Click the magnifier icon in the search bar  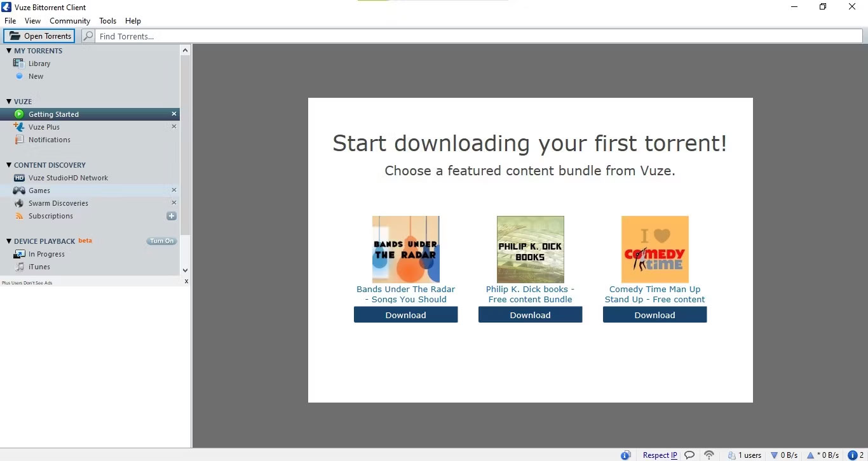[88, 36]
